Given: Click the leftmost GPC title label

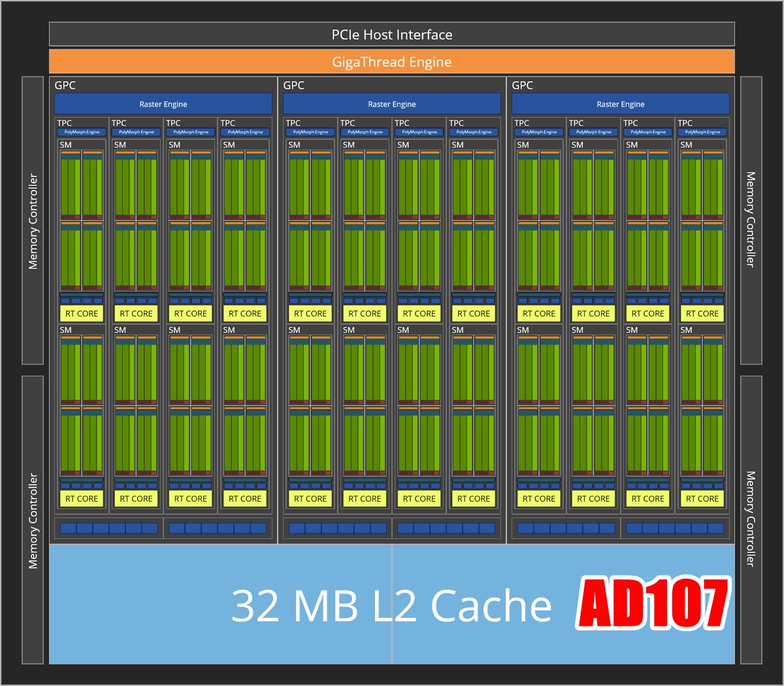Looking at the screenshot, I should click(x=65, y=86).
